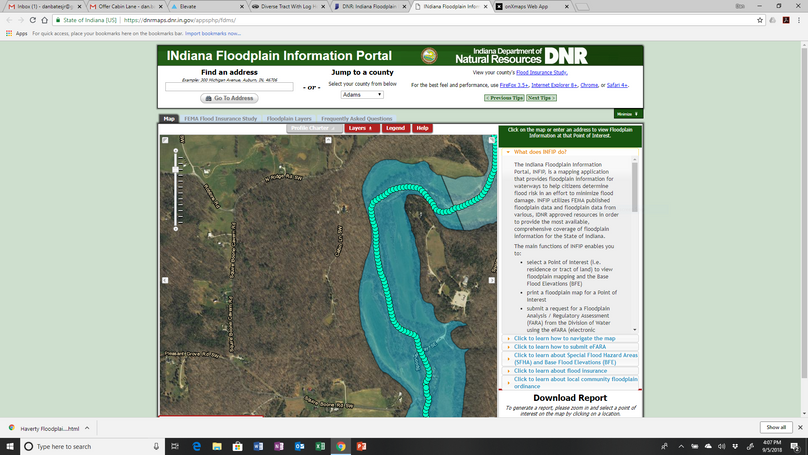This screenshot has height=455, width=808.
Task: Click the map zoom slider handle
Action: point(175,170)
